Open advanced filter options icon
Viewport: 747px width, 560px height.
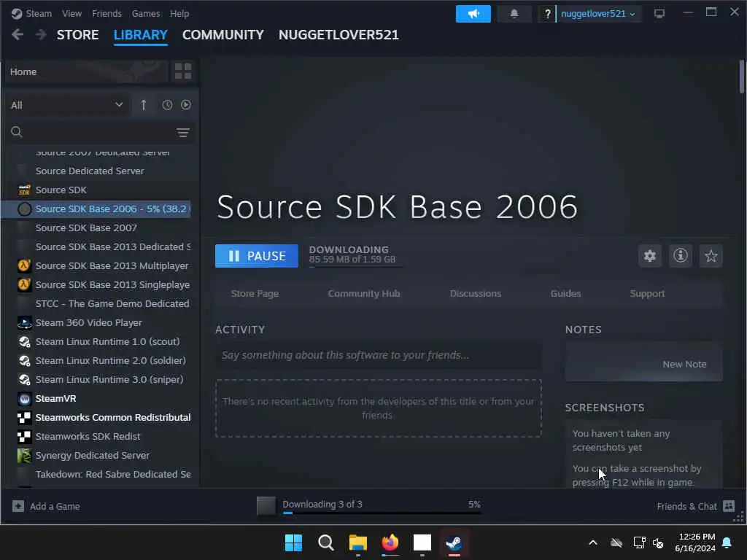tap(183, 133)
